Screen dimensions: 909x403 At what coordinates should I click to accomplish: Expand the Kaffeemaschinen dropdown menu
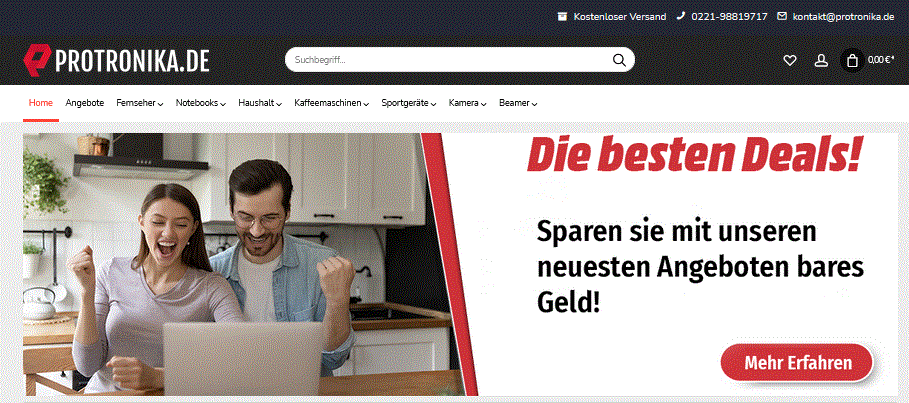click(332, 103)
